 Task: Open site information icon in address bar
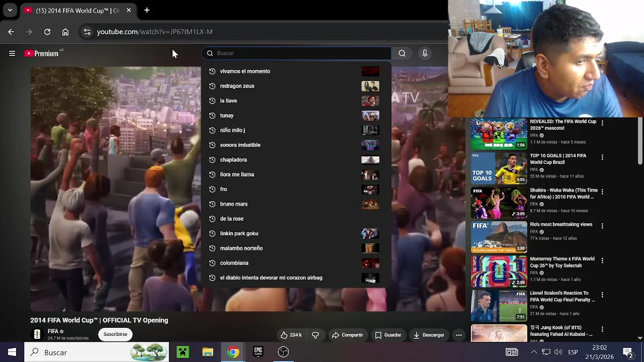point(87,32)
